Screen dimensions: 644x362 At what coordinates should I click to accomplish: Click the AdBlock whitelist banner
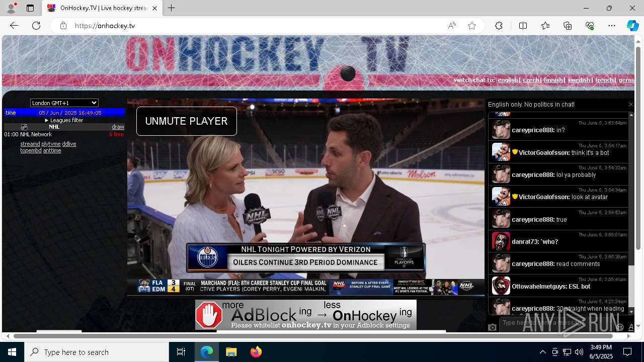[306, 315]
